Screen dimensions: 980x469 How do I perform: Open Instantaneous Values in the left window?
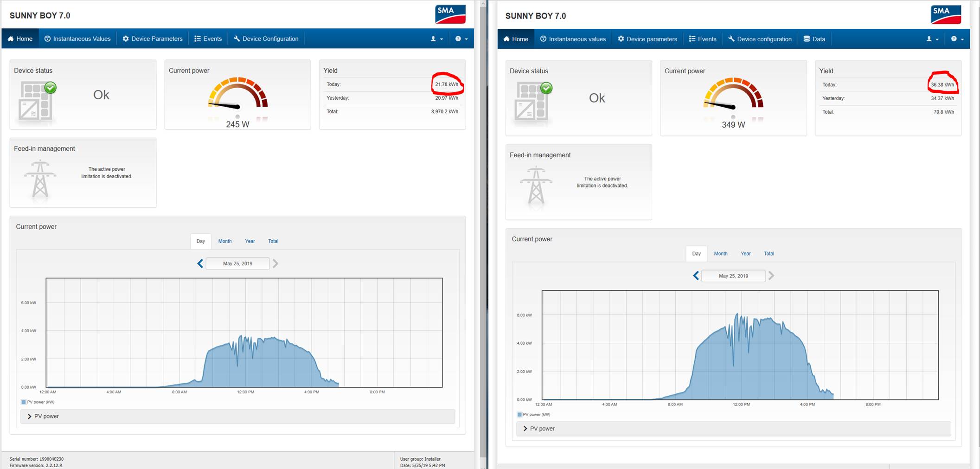[x=77, y=39]
